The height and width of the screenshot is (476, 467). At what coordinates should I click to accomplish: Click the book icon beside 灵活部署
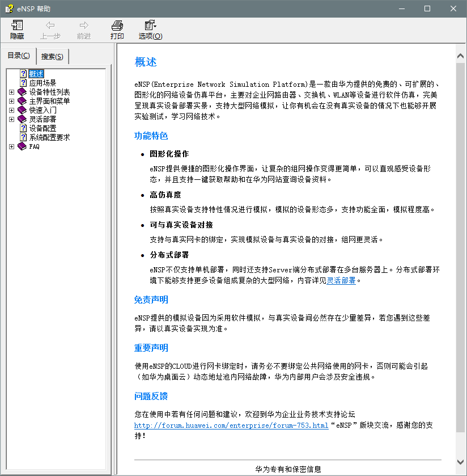coord(22,119)
